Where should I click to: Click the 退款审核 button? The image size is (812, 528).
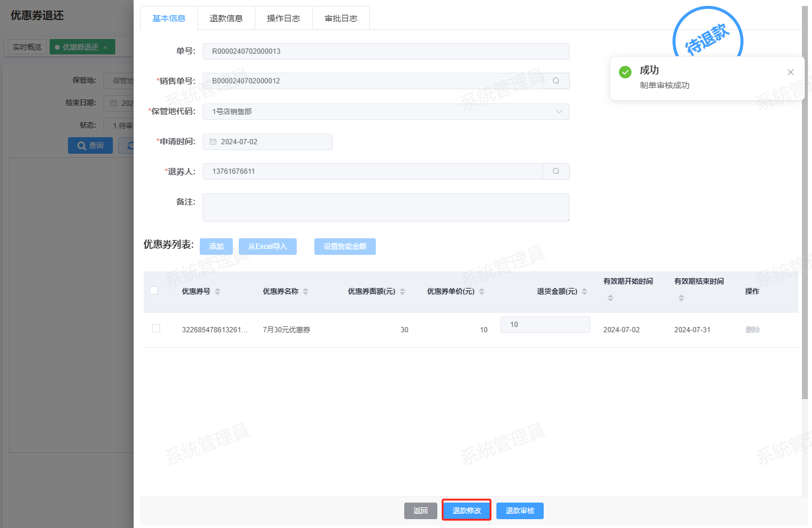pos(520,511)
